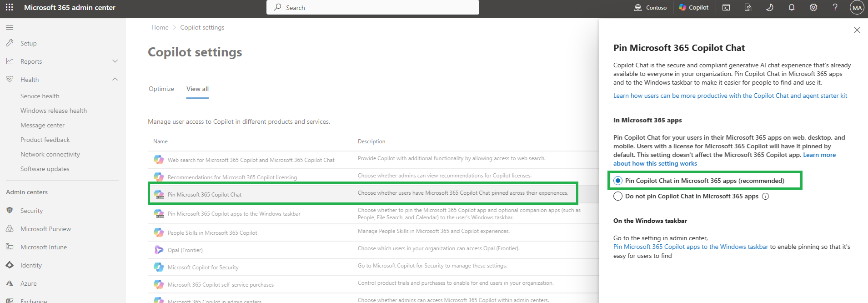Select Do not pin Copilot Chat option
This screenshot has height=303, width=868.
tap(618, 196)
